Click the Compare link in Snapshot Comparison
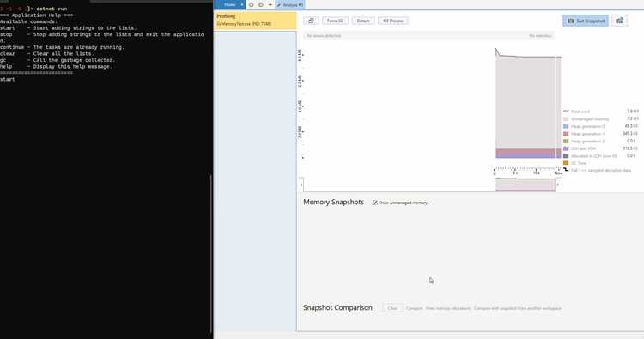The image size is (644, 339). click(414, 308)
